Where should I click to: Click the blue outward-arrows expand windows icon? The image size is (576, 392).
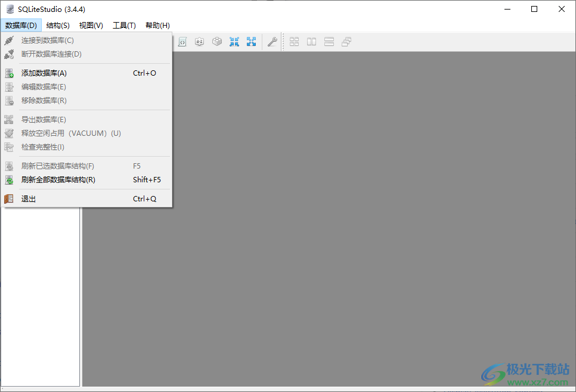251,41
